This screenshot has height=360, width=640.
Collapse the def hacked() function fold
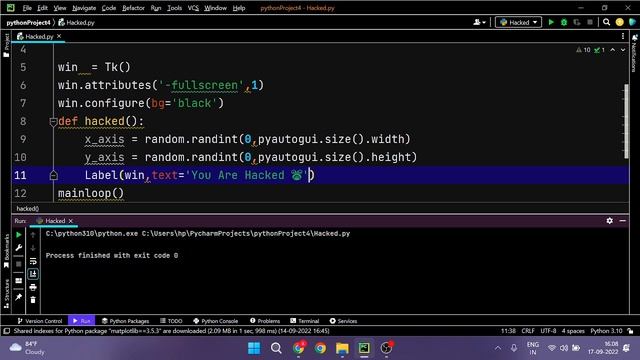53,122
